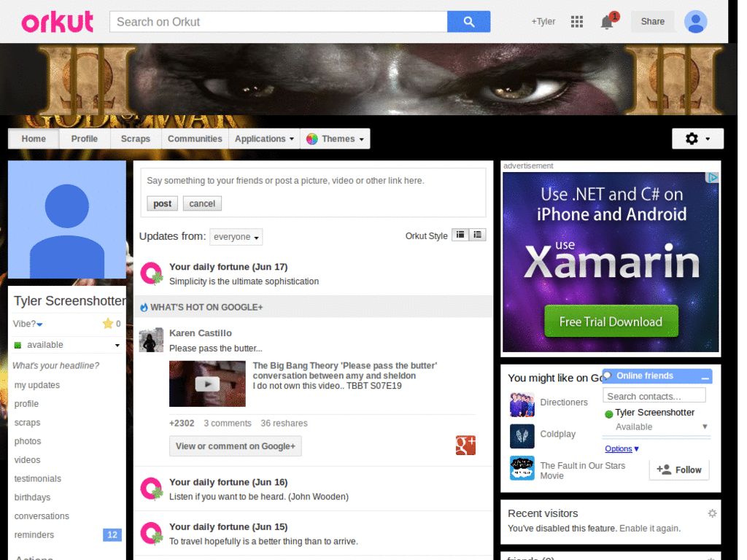Click The Fault in Our Stars thumbnail
The image size is (747, 560).
[x=522, y=468]
